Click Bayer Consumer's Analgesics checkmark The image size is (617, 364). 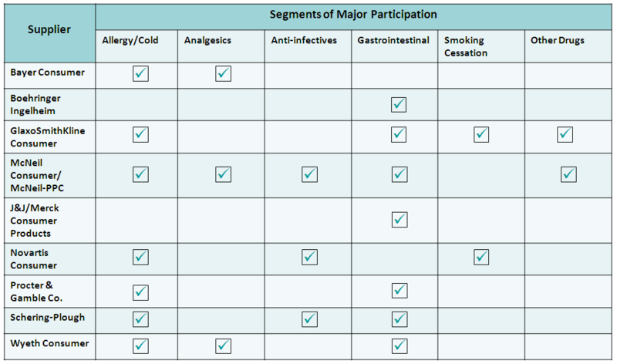coord(223,74)
